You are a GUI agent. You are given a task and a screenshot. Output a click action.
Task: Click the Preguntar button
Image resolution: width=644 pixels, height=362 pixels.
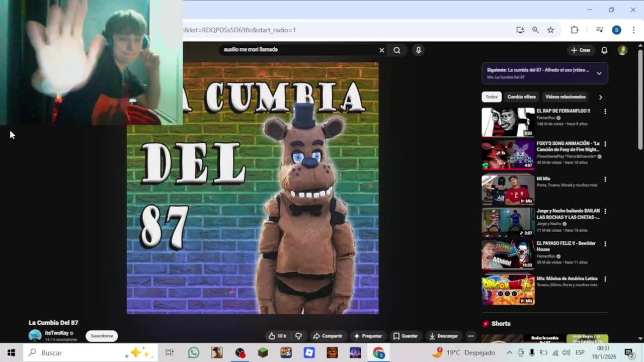pos(368,336)
